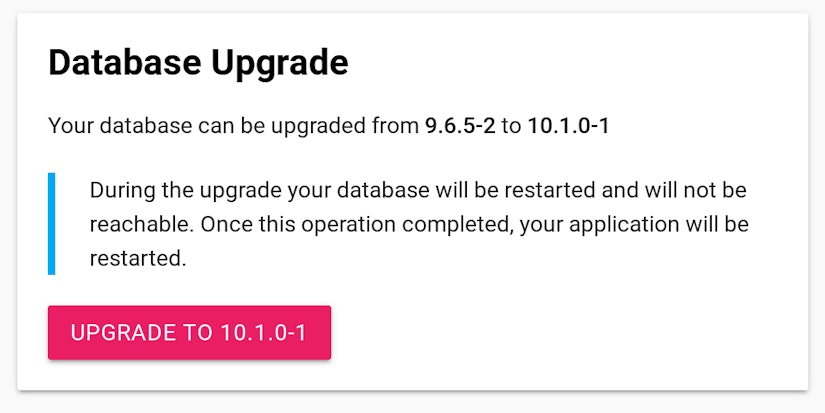Click the blue vertical notice bar

(x=52, y=224)
